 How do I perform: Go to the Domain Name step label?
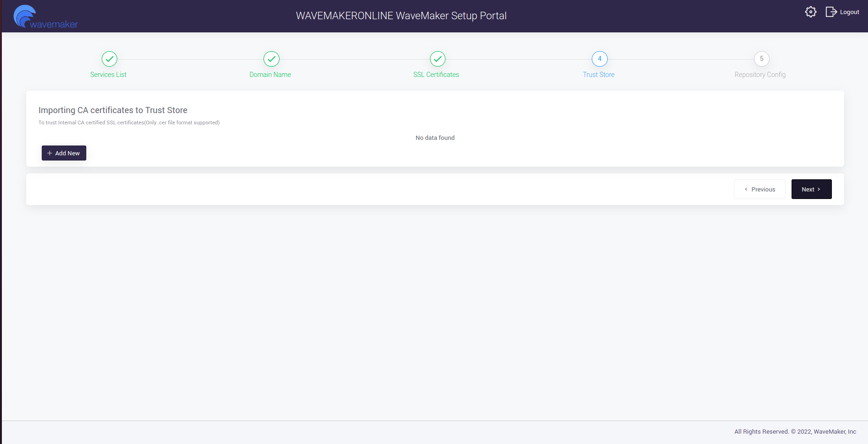click(270, 75)
